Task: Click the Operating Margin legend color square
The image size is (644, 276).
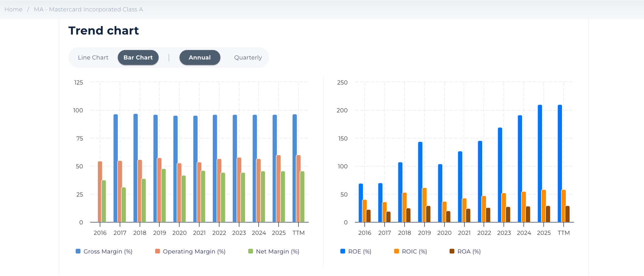Action: click(x=157, y=251)
